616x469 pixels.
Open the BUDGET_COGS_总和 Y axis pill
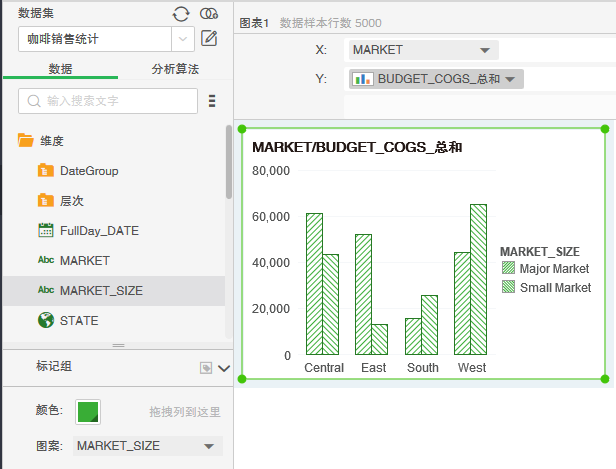437,79
